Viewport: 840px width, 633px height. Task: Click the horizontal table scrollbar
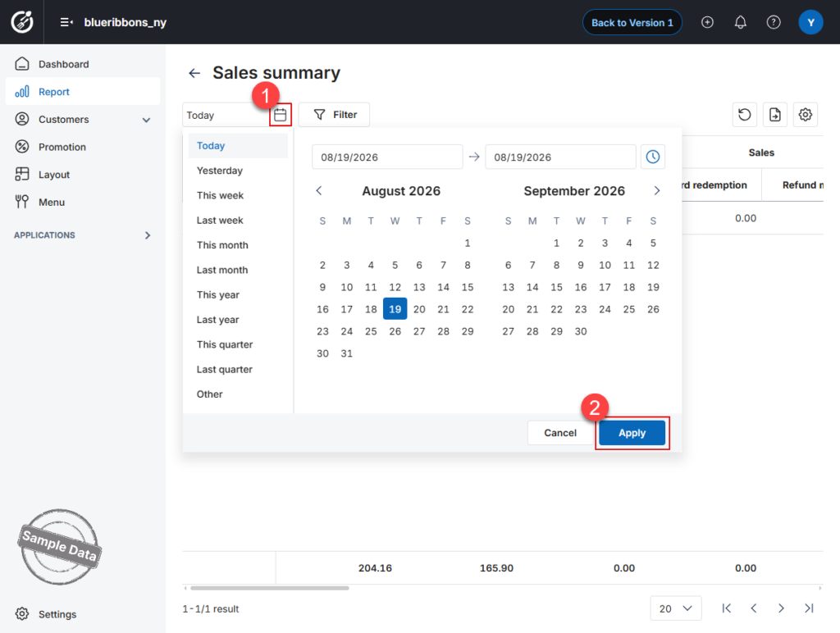[269, 588]
